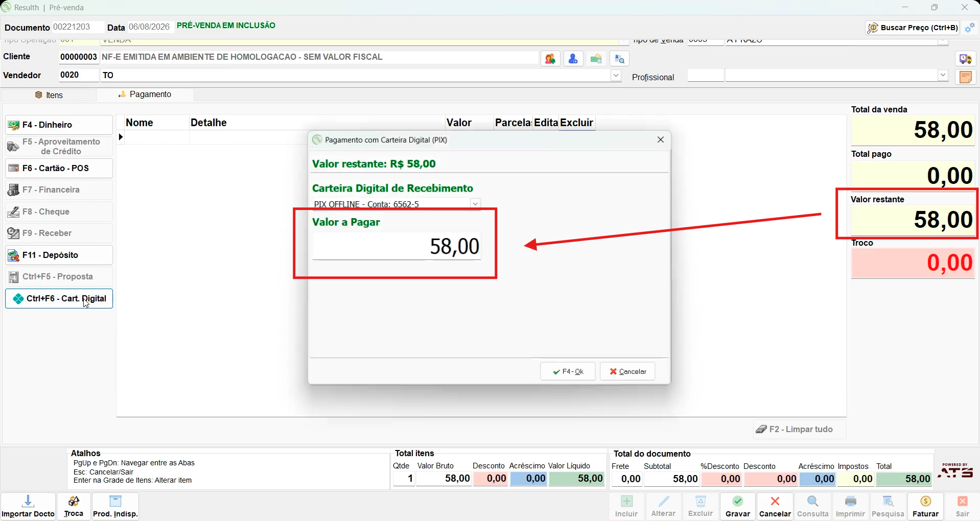Click the yellow note icon beside Profissional
Screen dimensions: 980x521
pyautogui.click(x=966, y=77)
